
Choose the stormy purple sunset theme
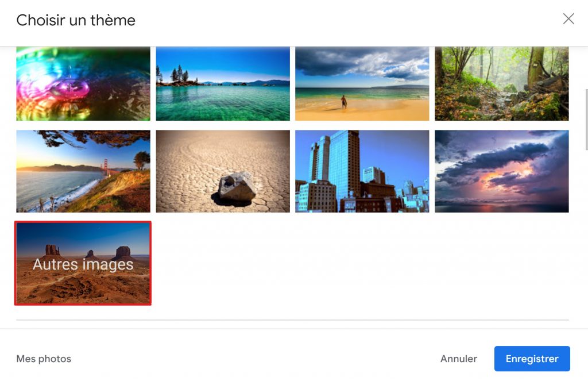click(502, 171)
